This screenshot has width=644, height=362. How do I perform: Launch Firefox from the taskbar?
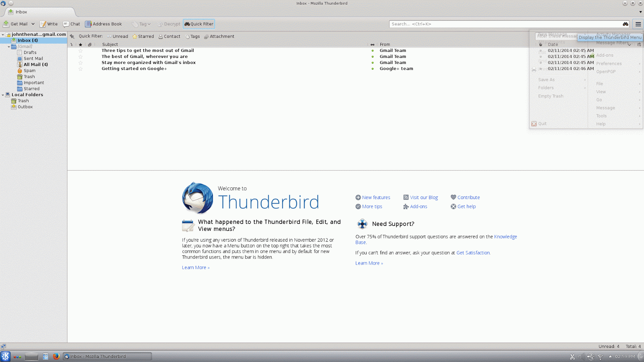point(56,356)
